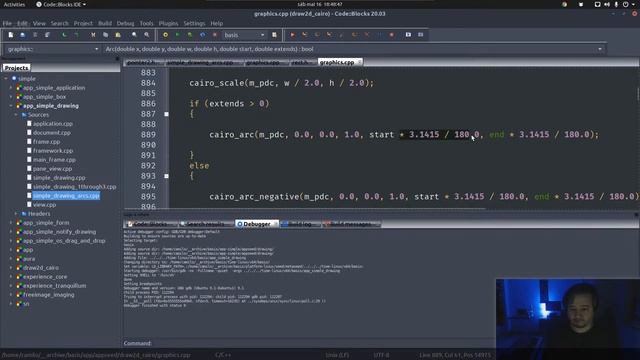This screenshot has height=360, width=640.
Task: Click the Save all files icon
Action: point(47,35)
